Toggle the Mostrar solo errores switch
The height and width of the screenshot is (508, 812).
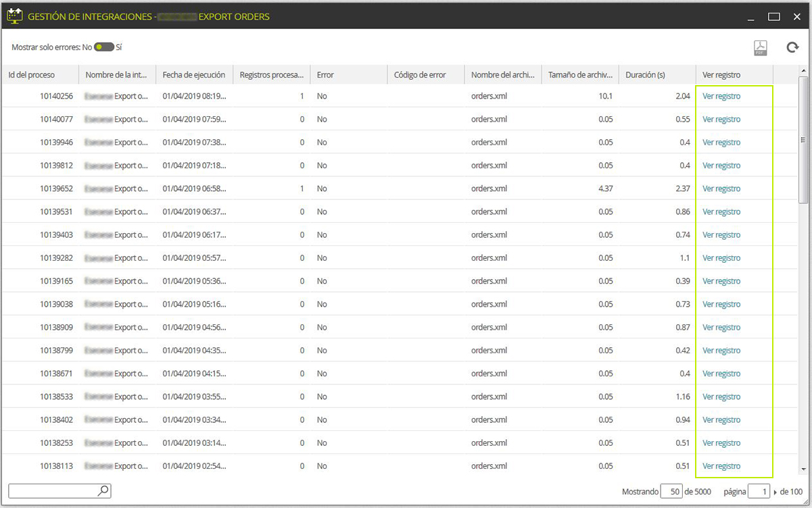pos(104,47)
